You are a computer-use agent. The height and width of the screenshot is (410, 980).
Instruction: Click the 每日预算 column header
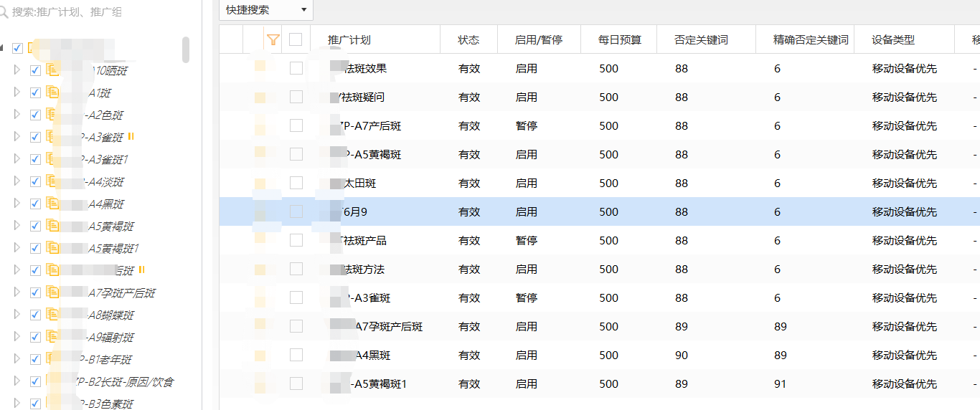tap(620, 40)
